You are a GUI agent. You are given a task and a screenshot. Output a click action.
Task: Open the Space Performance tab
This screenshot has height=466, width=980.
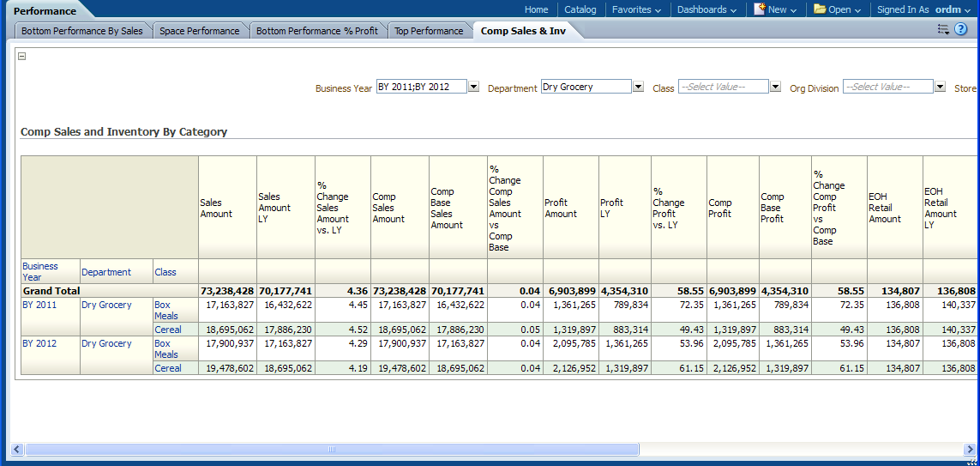(x=200, y=31)
